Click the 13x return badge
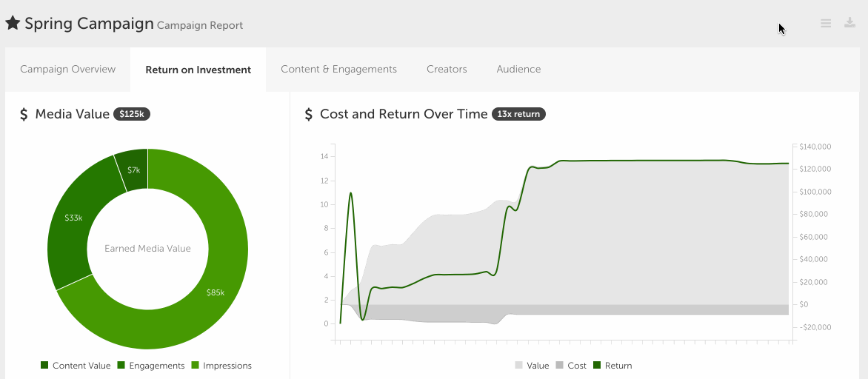Screen dimensions: 868x379 pos(518,114)
